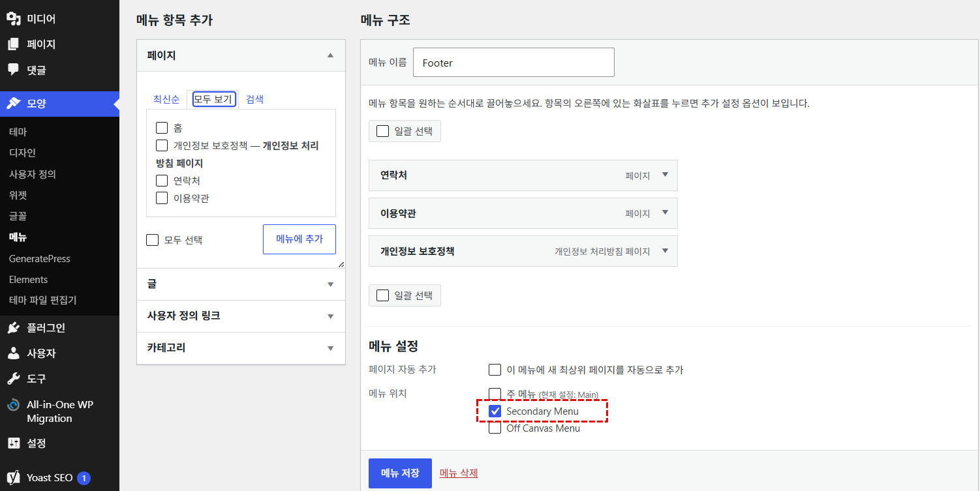Check the 홈 page checkbox
980x491 pixels.
tap(162, 128)
